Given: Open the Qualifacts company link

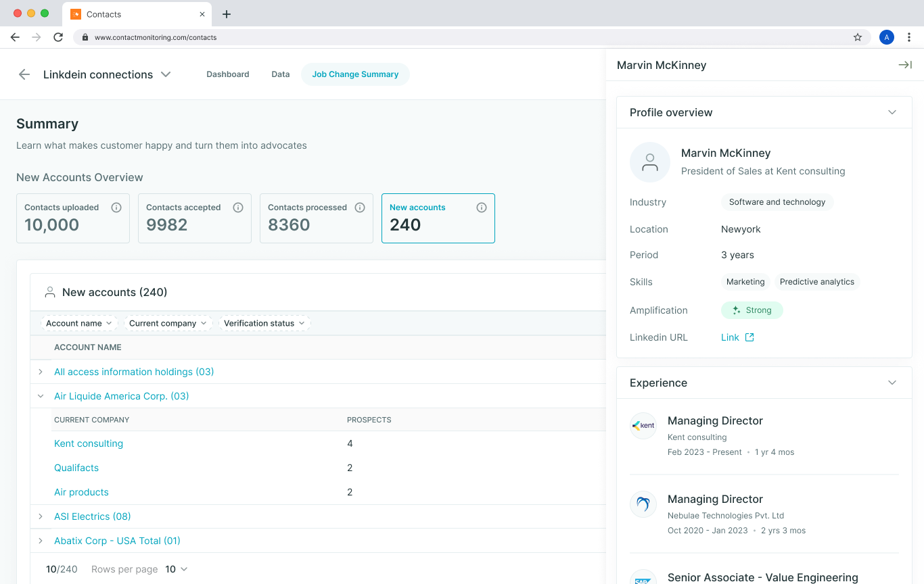Looking at the screenshot, I should [x=76, y=468].
